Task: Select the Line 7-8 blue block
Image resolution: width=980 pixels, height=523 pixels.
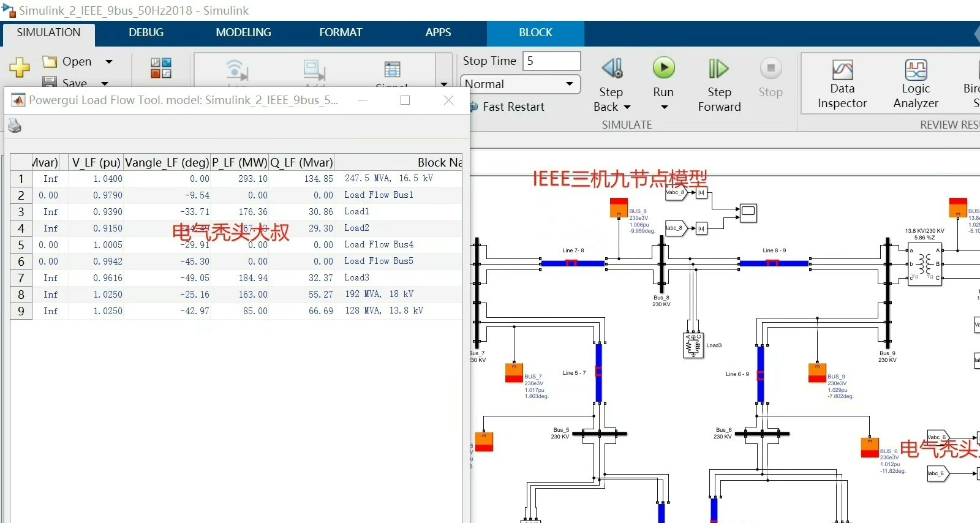Action: [x=573, y=263]
